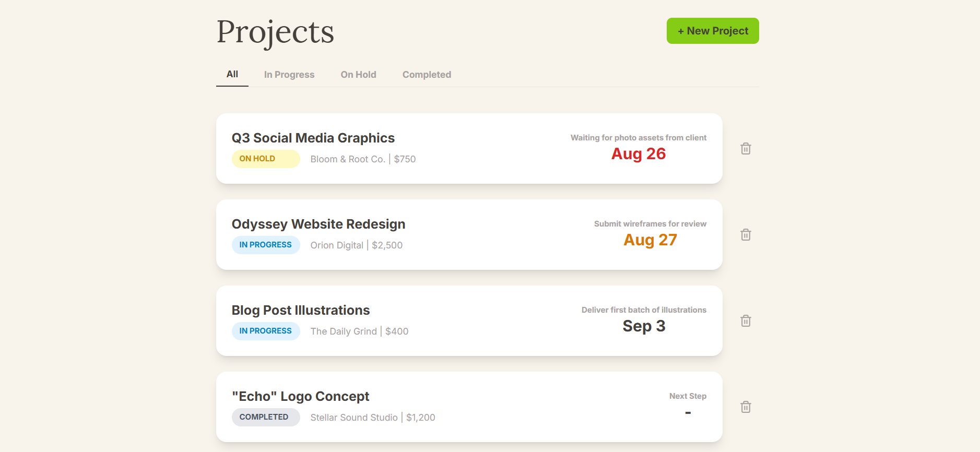Create a new project with New Project button
Viewport: 980px width, 452px height.
point(712,31)
